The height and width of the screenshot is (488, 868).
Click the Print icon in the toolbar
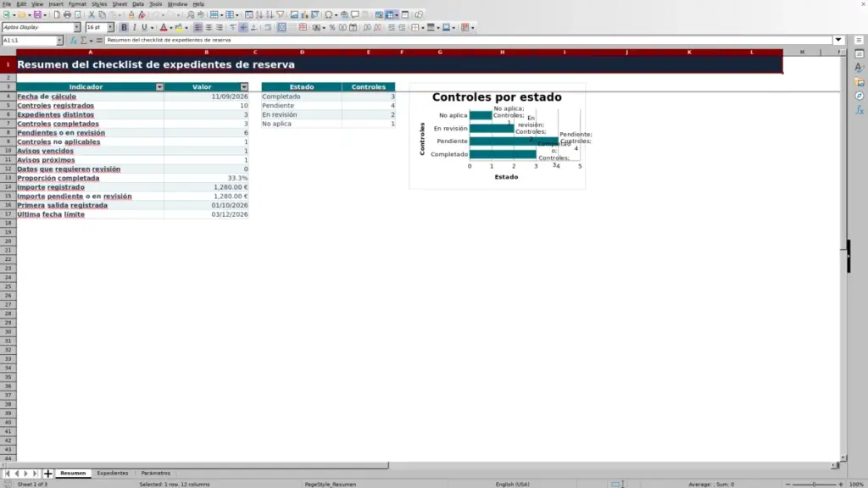tap(67, 14)
